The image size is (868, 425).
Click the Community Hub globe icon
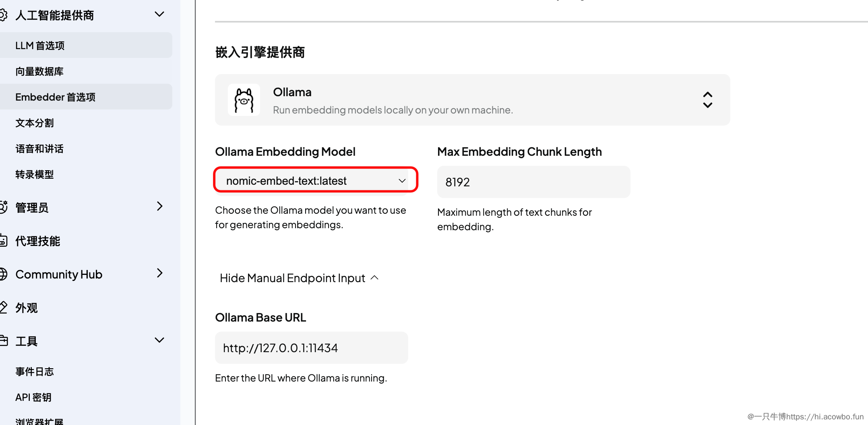point(3,274)
